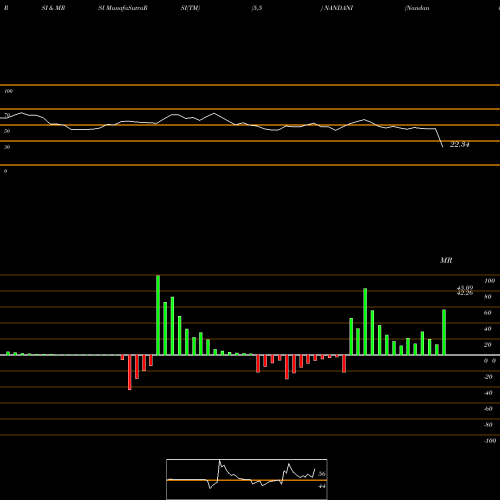Click the MR axis label 20
The height and width of the screenshot is (500, 500).
click(x=488, y=345)
